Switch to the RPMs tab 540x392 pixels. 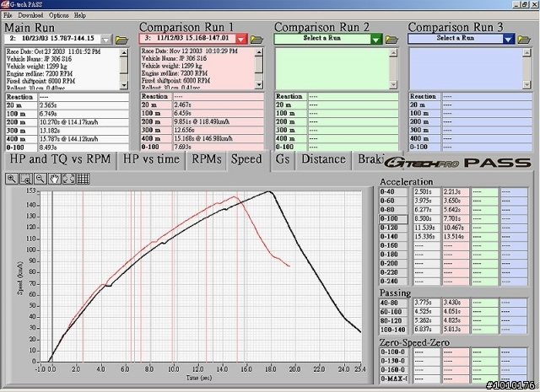206,159
